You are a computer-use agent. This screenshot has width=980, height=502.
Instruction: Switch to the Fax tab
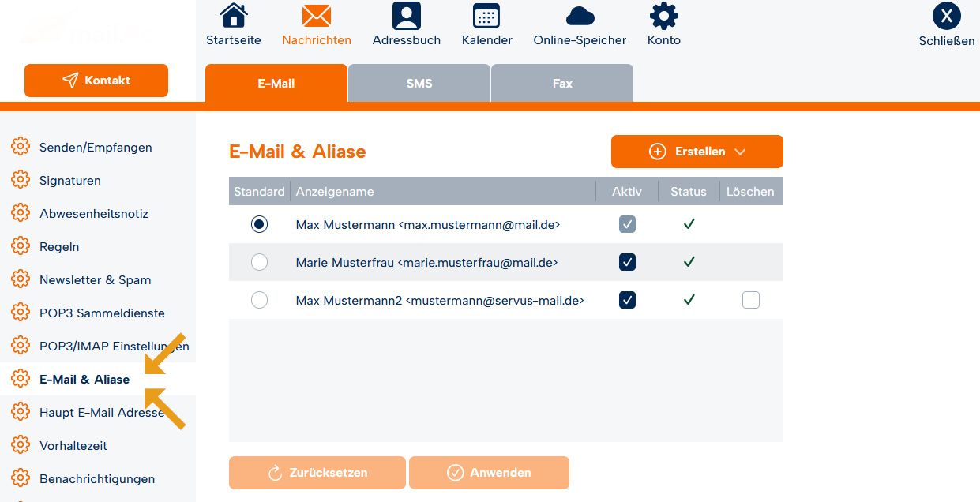562,83
